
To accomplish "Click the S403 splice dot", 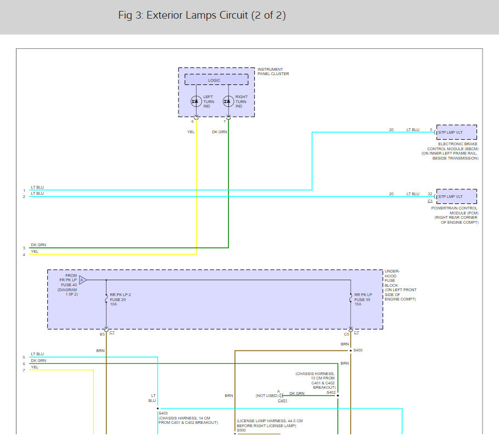I will pyautogui.click(x=158, y=409).
